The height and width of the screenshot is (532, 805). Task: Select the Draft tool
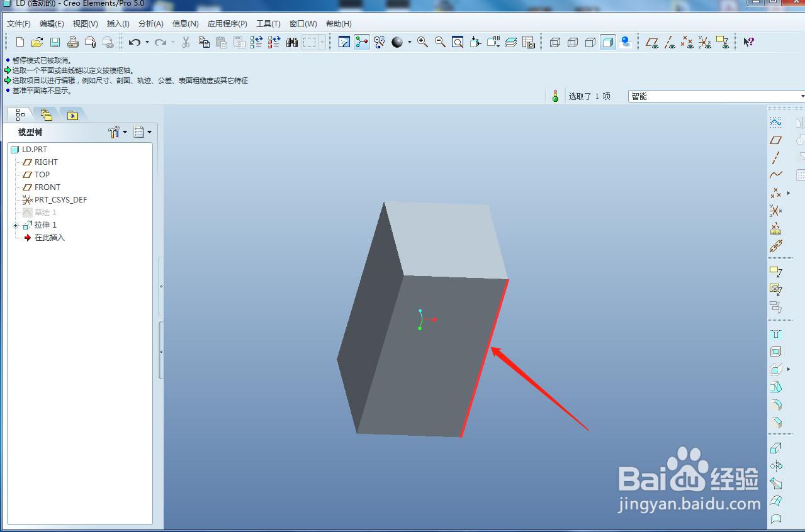tap(776, 387)
